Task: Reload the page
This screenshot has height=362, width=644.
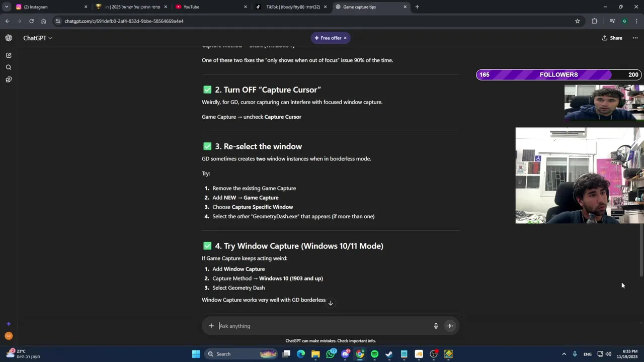Action: (31, 21)
